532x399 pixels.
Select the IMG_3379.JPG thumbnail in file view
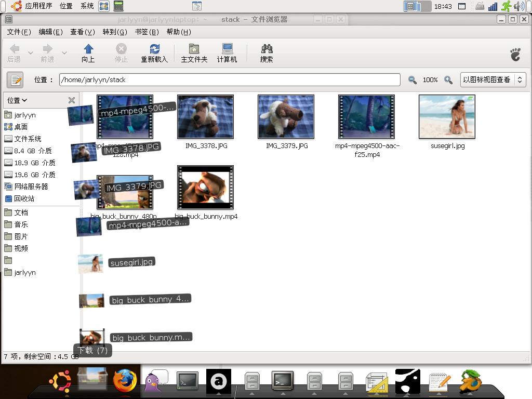pyautogui.click(x=286, y=117)
